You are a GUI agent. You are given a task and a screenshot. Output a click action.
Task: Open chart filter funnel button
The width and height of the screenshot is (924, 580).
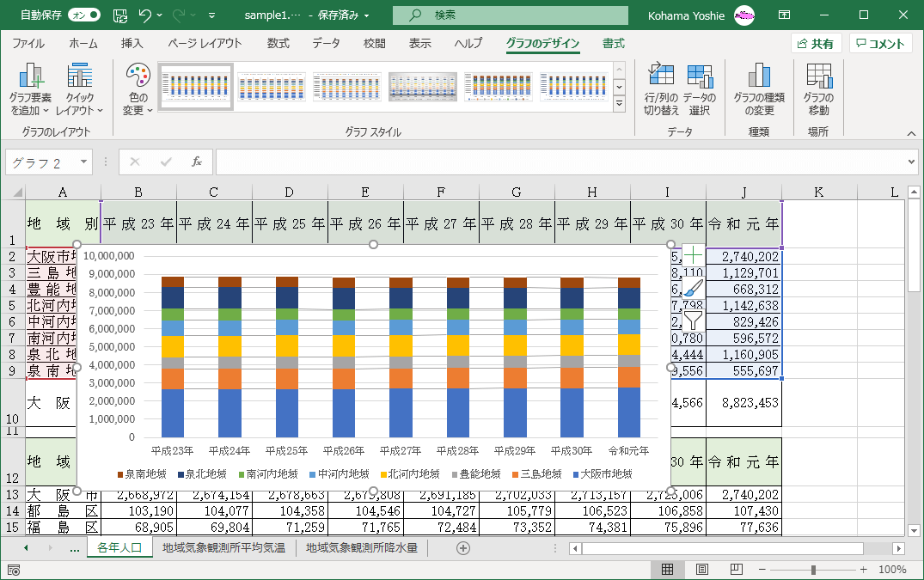[693, 321]
